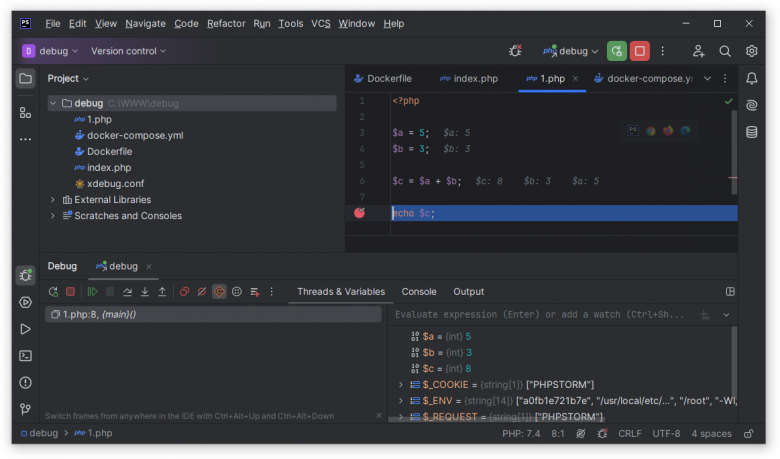The image size is (780, 459).
Task: Change CRLF line separator setting
Action: pos(630,434)
